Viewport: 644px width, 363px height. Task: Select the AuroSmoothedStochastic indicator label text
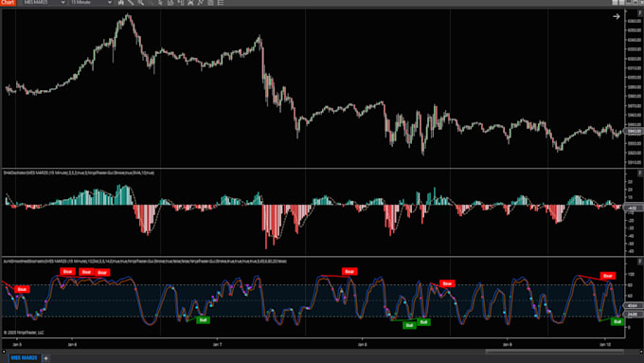point(145,261)
